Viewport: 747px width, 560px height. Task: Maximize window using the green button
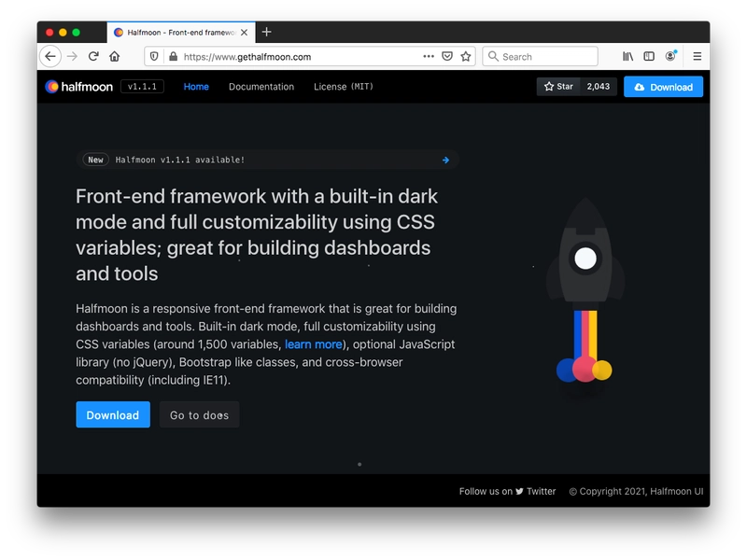click(77, 33)
